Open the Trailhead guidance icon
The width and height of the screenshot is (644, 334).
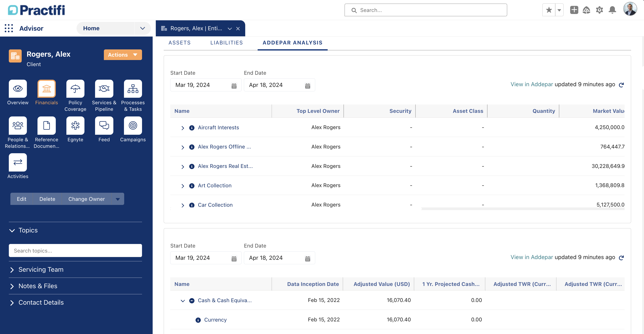coord(586,10)
